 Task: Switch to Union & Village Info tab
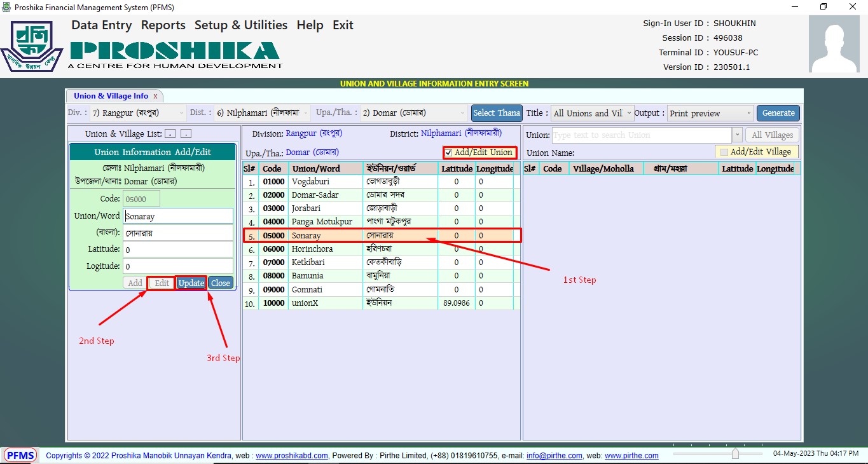111,96
